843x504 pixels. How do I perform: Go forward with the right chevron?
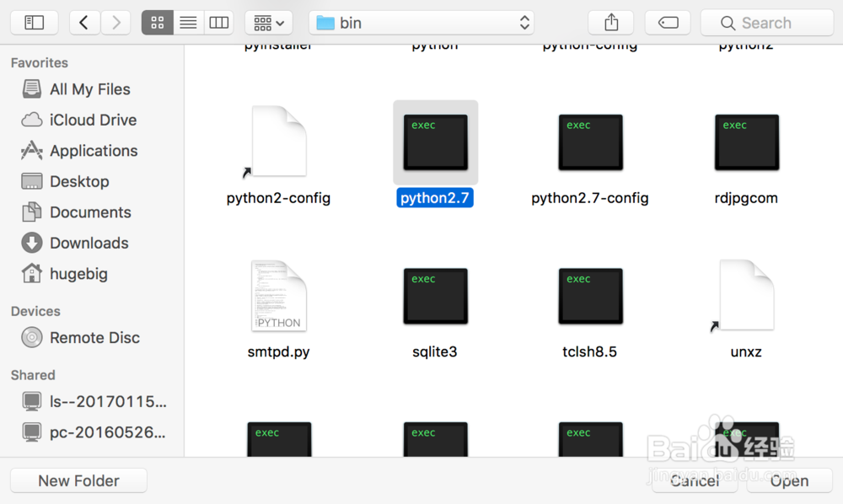(115, 23)
